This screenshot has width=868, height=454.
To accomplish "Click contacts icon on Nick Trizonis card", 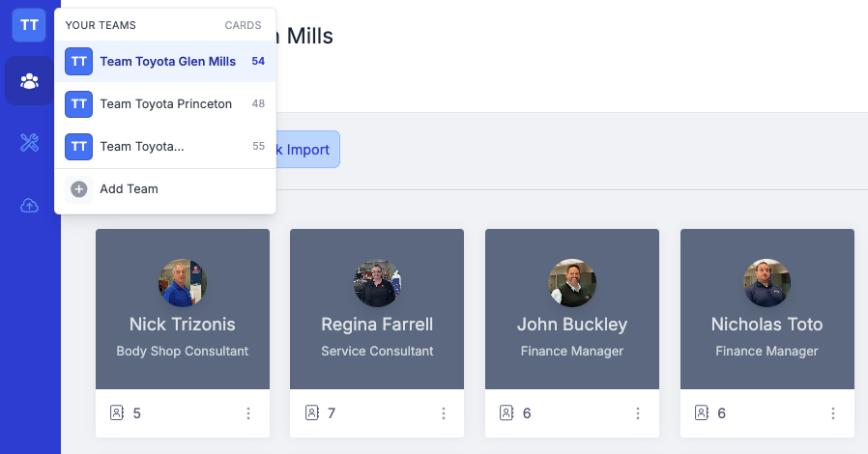I will tap(117, 412).
